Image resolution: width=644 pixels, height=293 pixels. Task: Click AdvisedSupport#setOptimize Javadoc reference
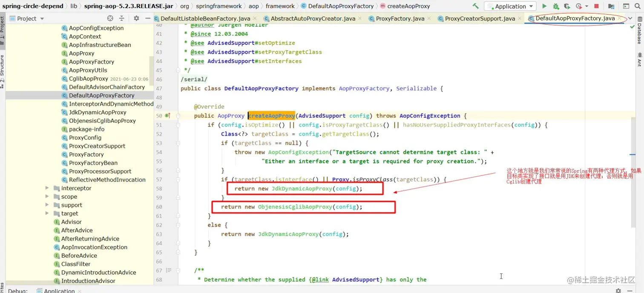pos(251,43)
